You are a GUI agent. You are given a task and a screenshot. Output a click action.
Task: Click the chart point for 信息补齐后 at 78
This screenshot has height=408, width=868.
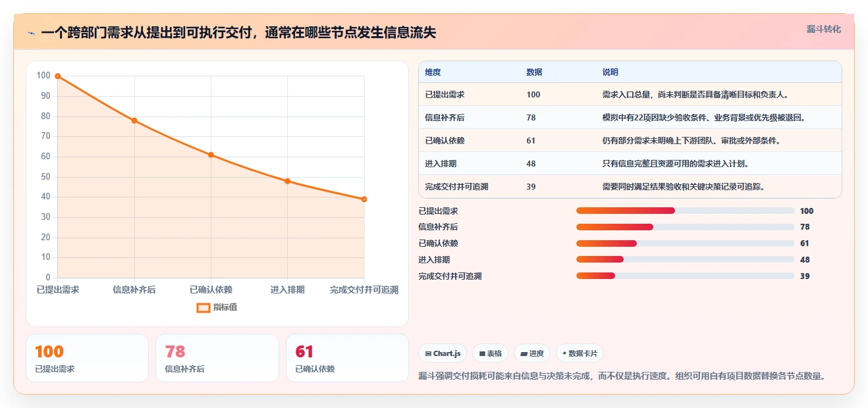(x=134, y=120)
